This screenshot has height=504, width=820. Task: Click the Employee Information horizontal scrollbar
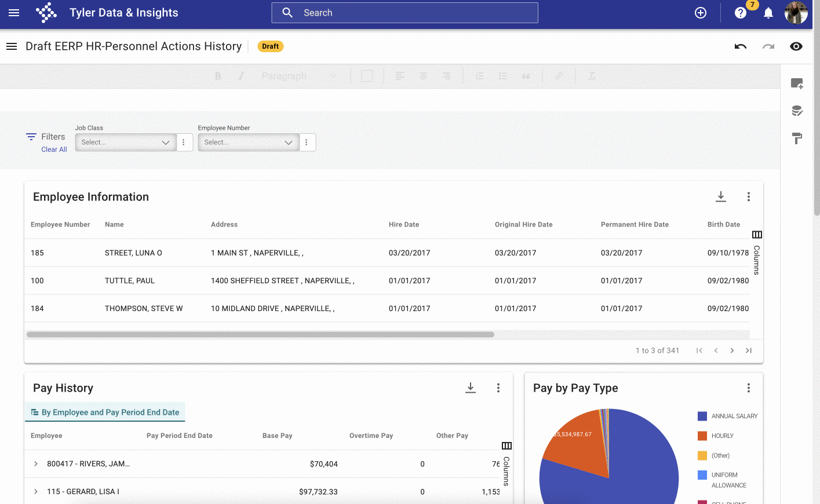click(260, 334)
